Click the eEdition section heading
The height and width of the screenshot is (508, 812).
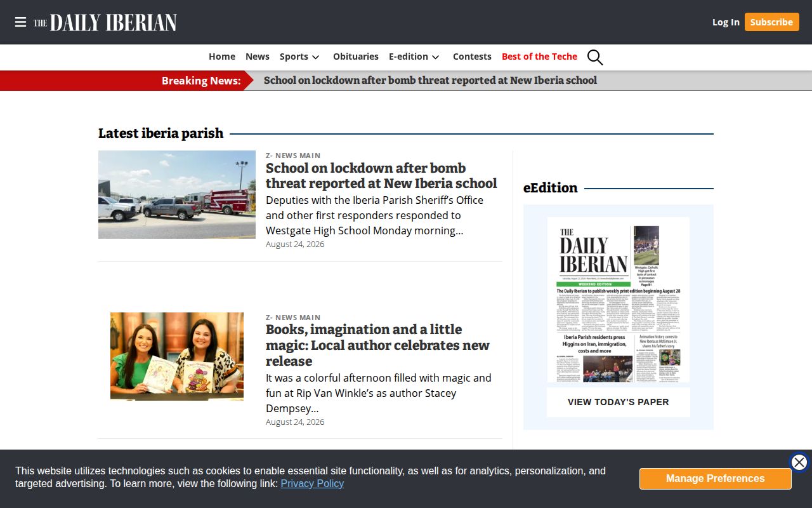[x=551, y=188]
